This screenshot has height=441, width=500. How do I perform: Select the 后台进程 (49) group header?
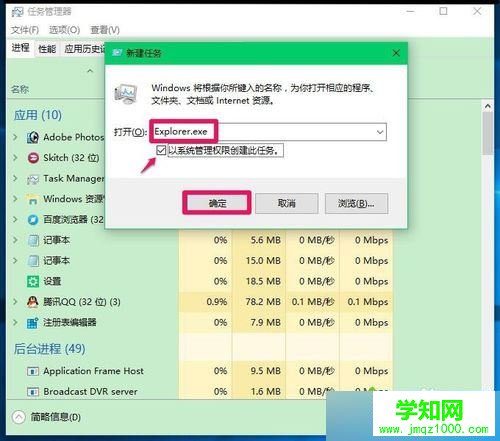coord(49,349)
